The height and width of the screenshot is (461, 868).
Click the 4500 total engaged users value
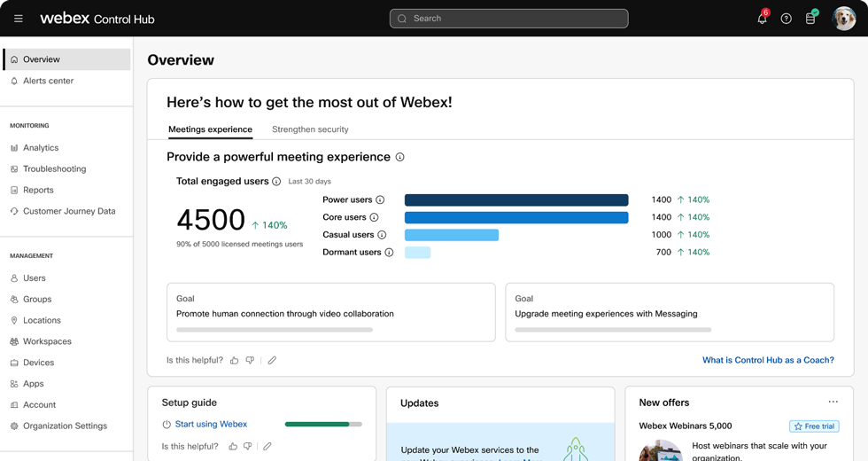pos(211,220)
